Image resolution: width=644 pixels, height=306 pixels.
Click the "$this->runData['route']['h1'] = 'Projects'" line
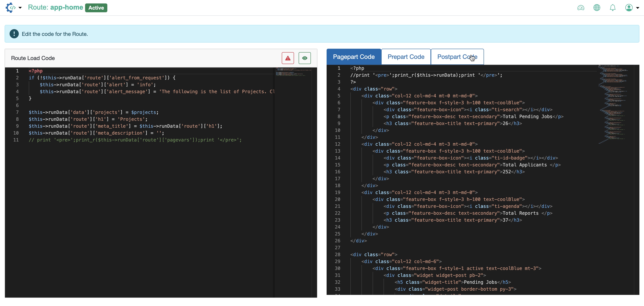tap(88, 119)
